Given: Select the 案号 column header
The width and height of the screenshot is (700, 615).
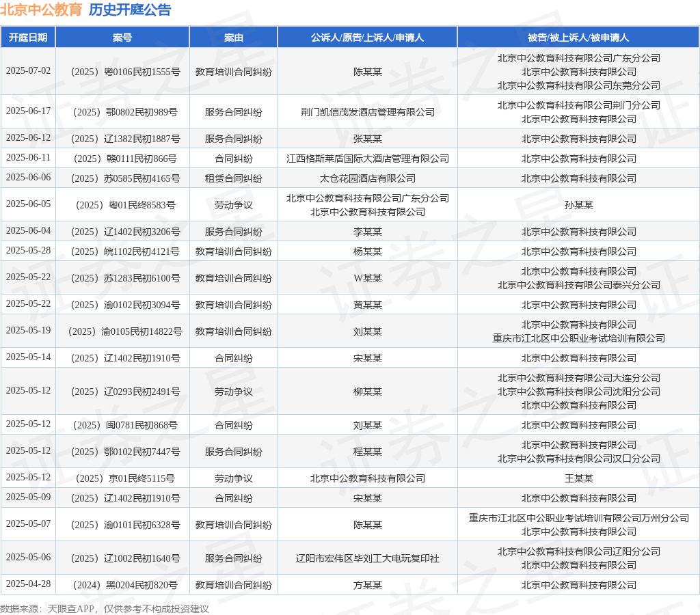Looking at the screenshot, I should pos(122,38).
